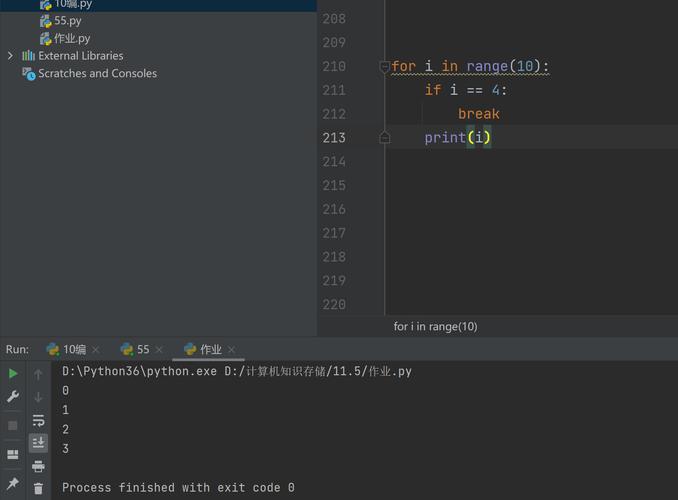This screenshot has width=678, height=500.
Task: Pin the run tab with pin icon
Action: click(13, 483)
